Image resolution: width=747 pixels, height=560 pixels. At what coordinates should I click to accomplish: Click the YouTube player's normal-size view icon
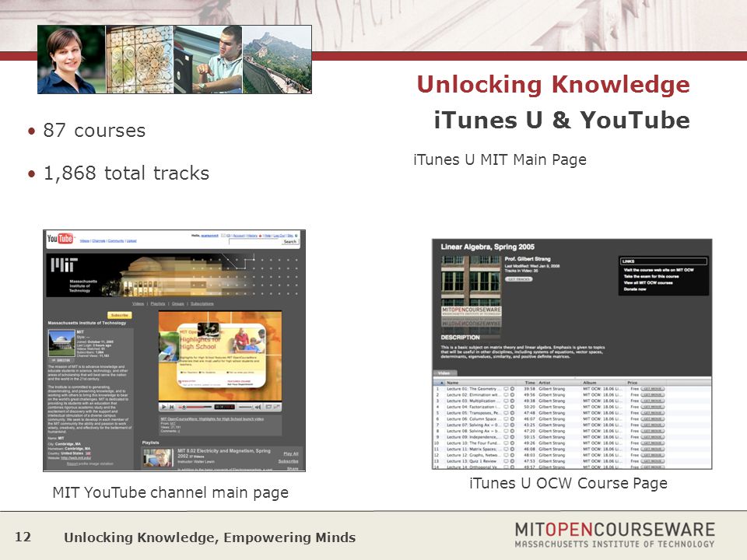[x=268, y=407]
